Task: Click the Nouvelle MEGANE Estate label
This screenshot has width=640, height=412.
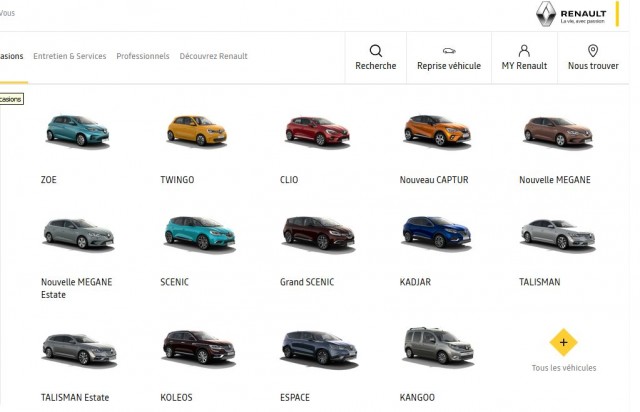Action: pos(76,288)
